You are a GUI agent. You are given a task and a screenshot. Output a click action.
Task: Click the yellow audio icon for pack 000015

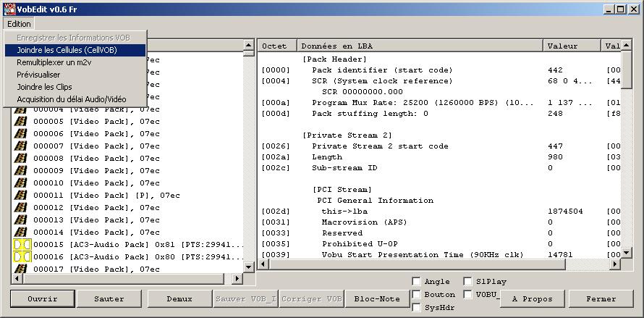(22, 244)
